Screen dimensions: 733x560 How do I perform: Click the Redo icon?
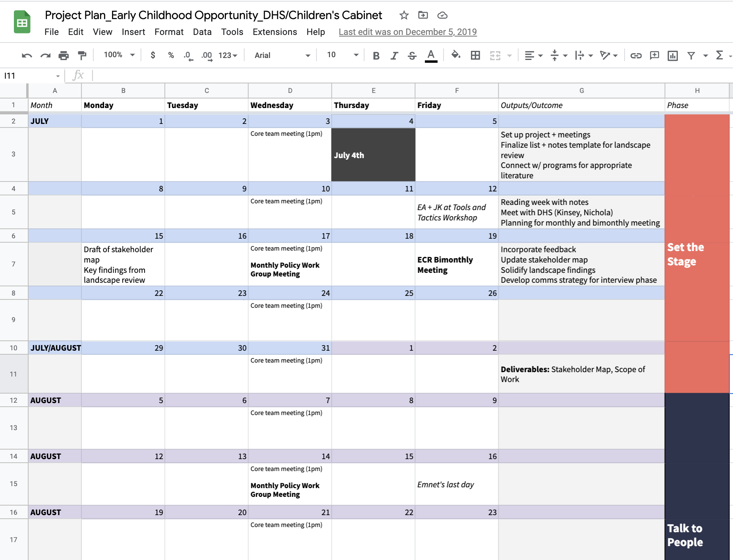click(x=45, y=56)
